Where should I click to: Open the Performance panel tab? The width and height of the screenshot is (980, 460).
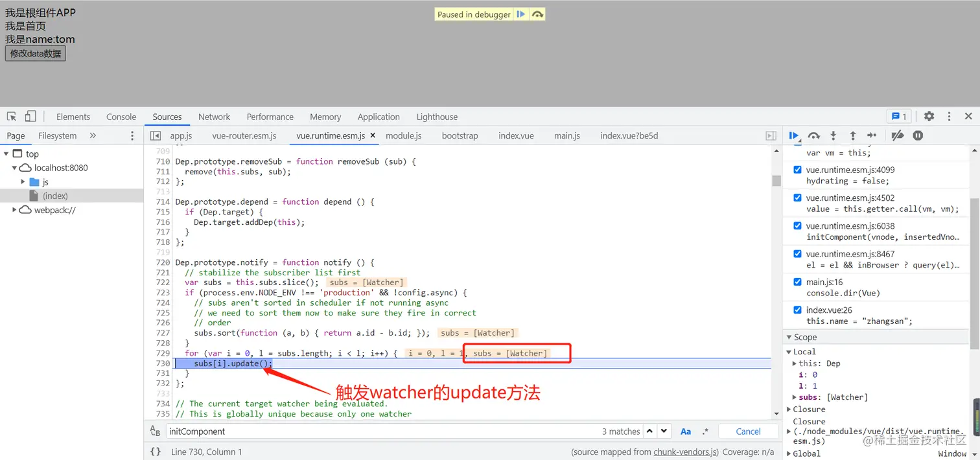coord(270,117)
